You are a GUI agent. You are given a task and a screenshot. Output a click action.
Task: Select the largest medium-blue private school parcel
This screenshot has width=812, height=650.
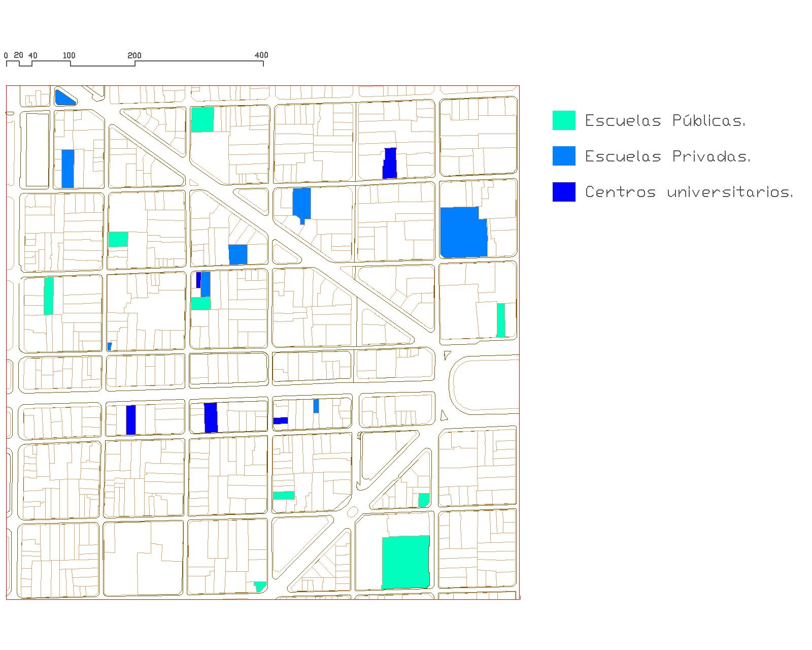click(463, 232)
